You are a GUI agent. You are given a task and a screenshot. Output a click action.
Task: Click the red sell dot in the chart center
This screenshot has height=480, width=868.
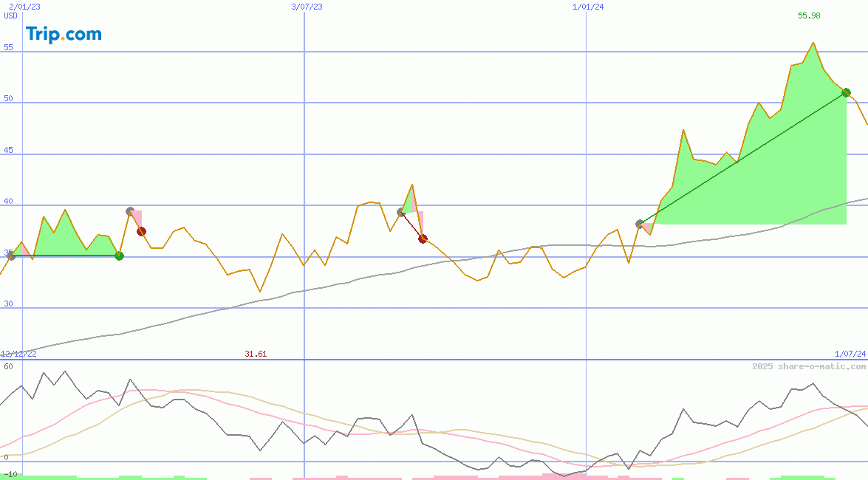tap(423, 238)
